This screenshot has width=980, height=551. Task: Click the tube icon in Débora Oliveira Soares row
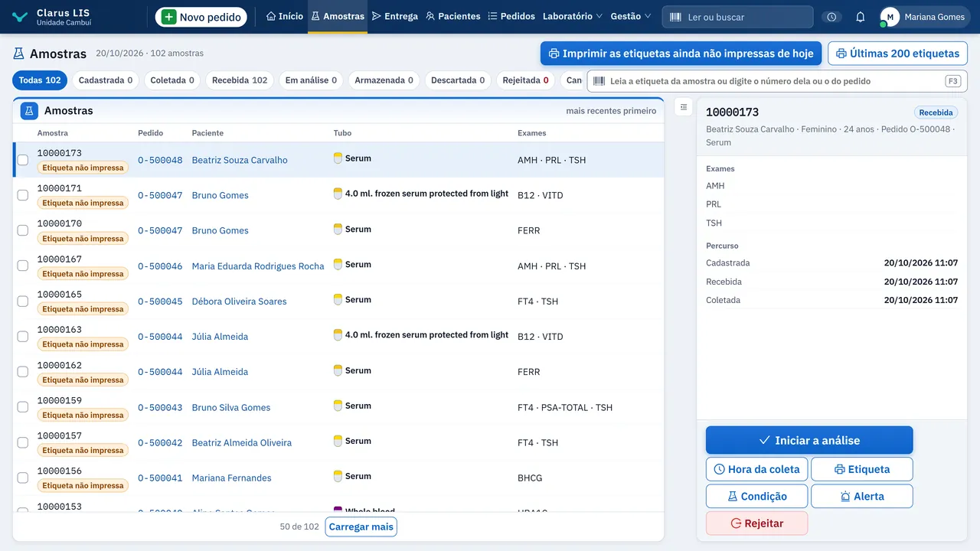click(x=338, y=300)
